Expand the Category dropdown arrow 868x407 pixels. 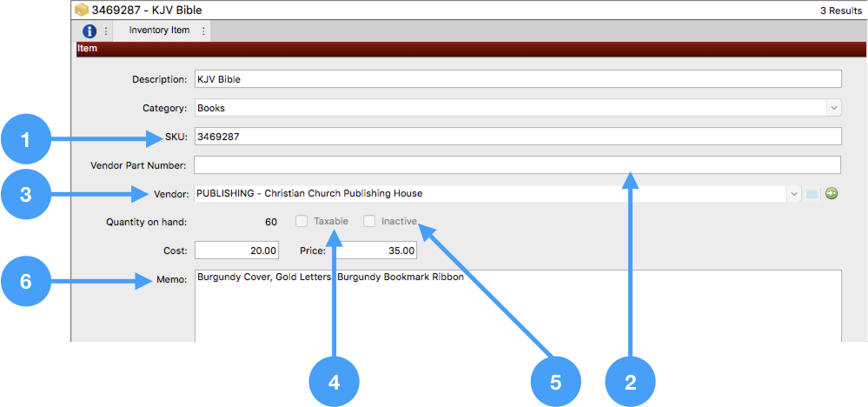(x=834, y=109)
